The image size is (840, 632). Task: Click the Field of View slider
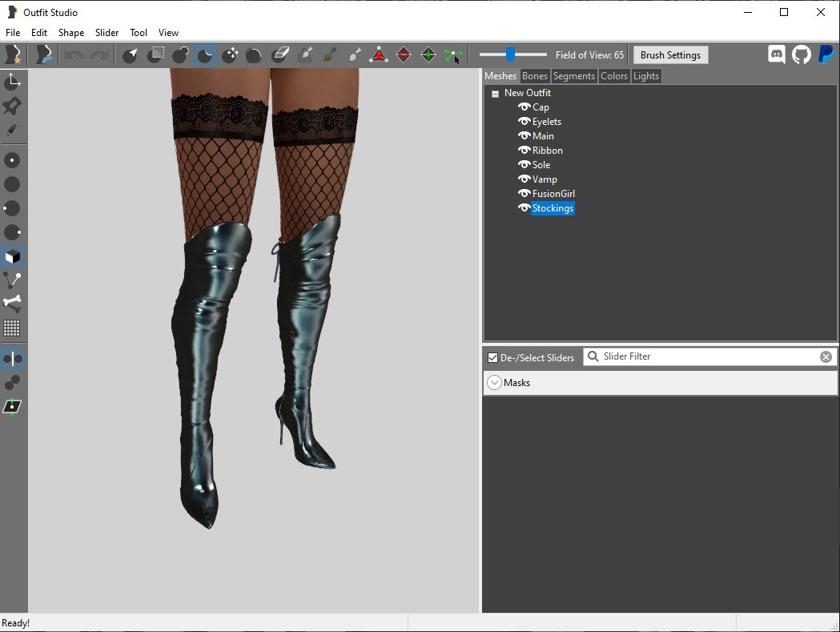[511, 54]
